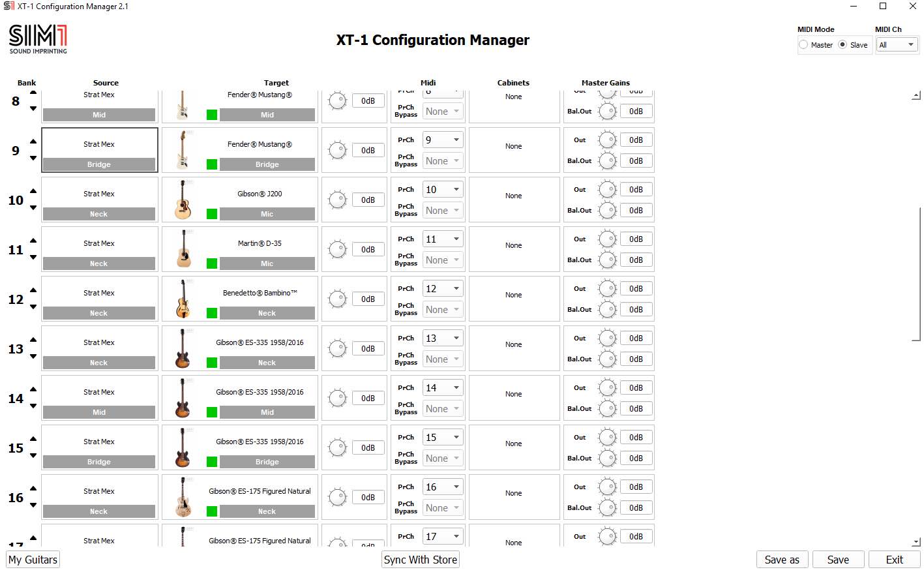The width and height of the screenshot is (924, 572).
Task: Click the Sync With Store button
Action: (x=421, y=560)
